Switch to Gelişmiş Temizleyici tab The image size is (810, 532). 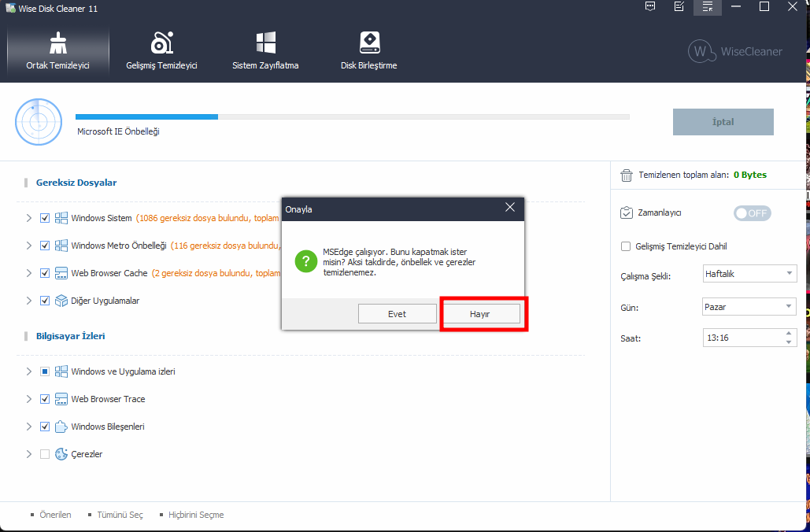(x=161, y=50)
